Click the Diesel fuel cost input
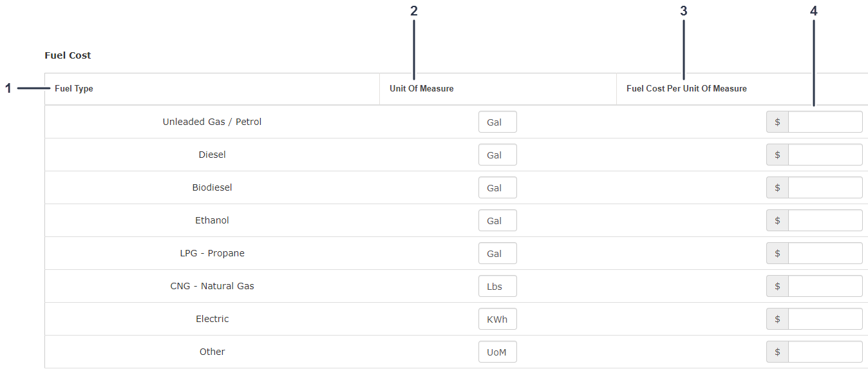This screenshot has height=371, width=868. coord(825,155)
